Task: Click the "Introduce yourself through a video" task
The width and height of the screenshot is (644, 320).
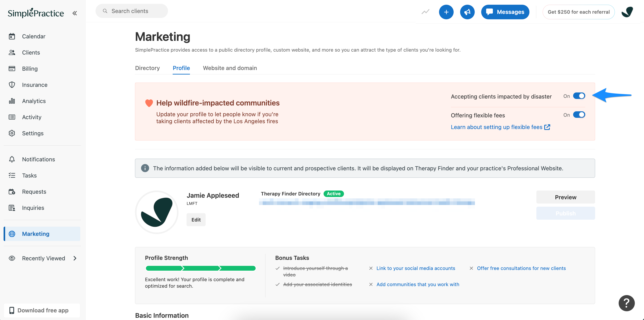Action: pos(315,272)
